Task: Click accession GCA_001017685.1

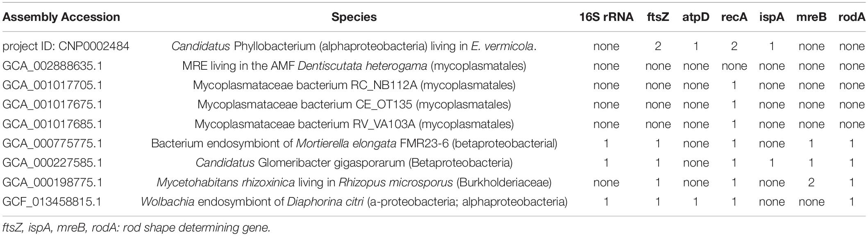Action: click(x=52, y=124)
